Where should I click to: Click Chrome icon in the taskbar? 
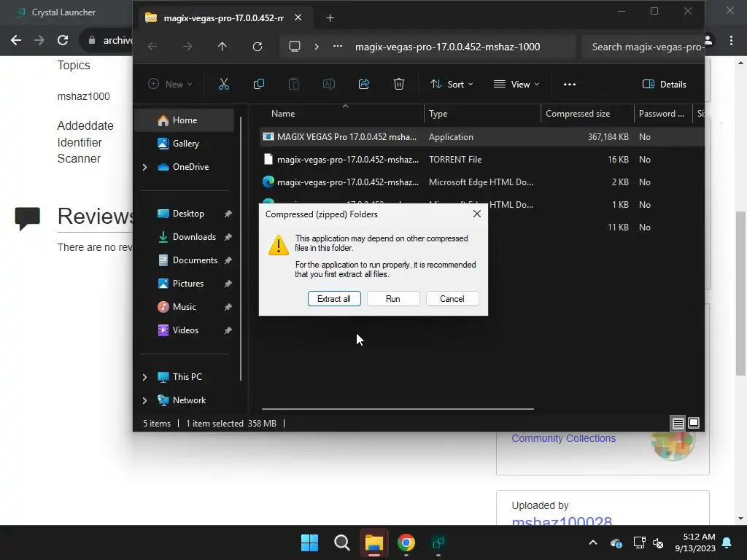tap(406, 542)
